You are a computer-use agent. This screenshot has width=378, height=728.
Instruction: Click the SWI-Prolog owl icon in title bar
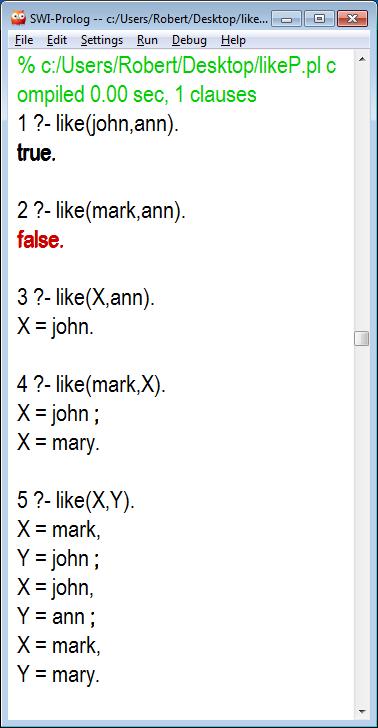18,19
